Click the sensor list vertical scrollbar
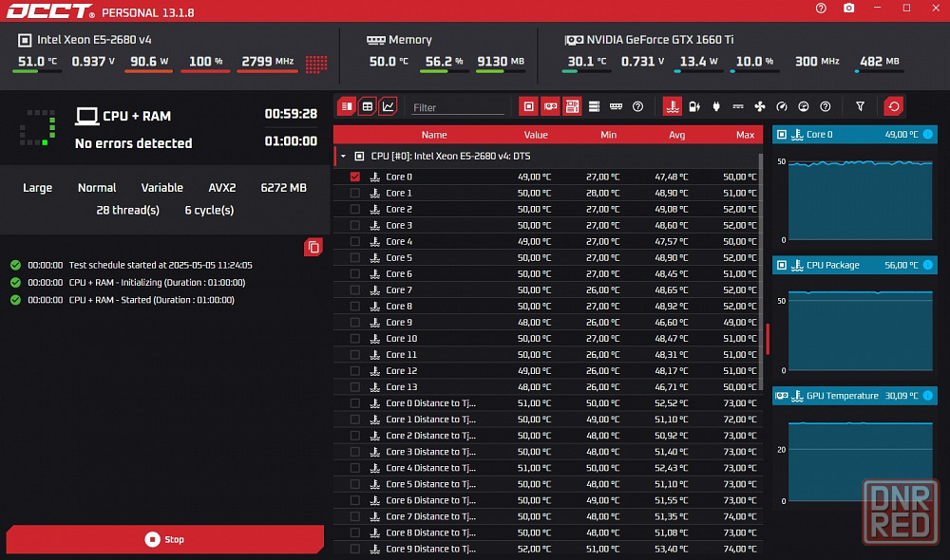This screenshot has width=950, height=560. coord(761,272)
